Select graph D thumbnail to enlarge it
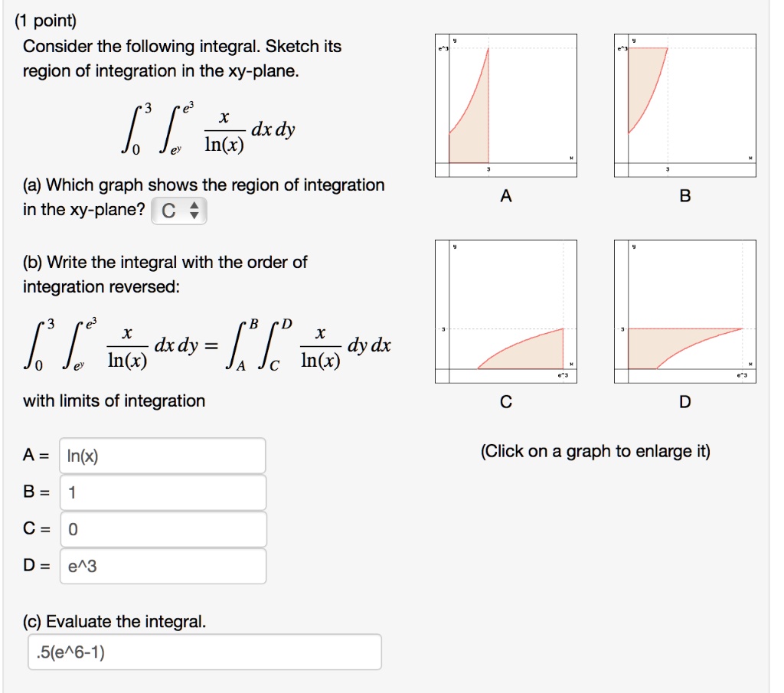 coord(685,306)
